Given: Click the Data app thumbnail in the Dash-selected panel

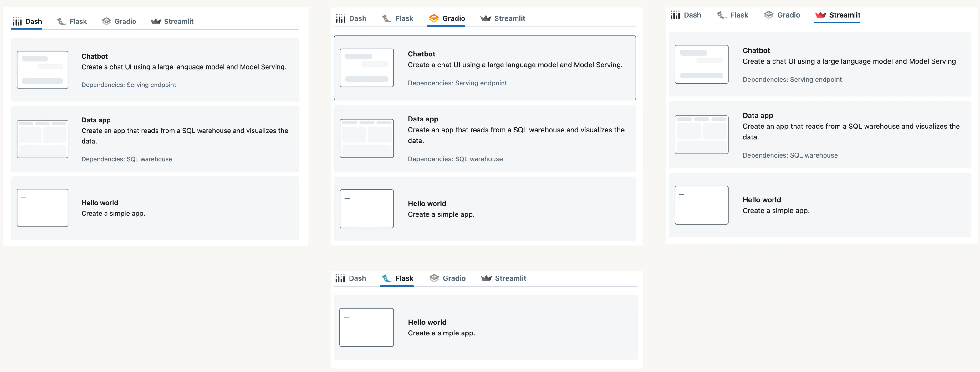Looking at the screenshot, I should point(43,139).
